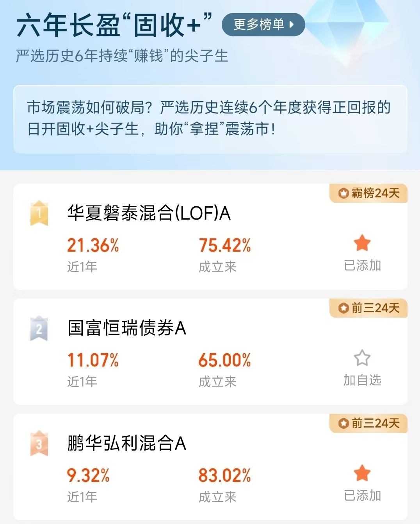Open the 更多榜单 button
Image resolution: width=420 pixels, height=524 pixels.
[x=263, y=25]
